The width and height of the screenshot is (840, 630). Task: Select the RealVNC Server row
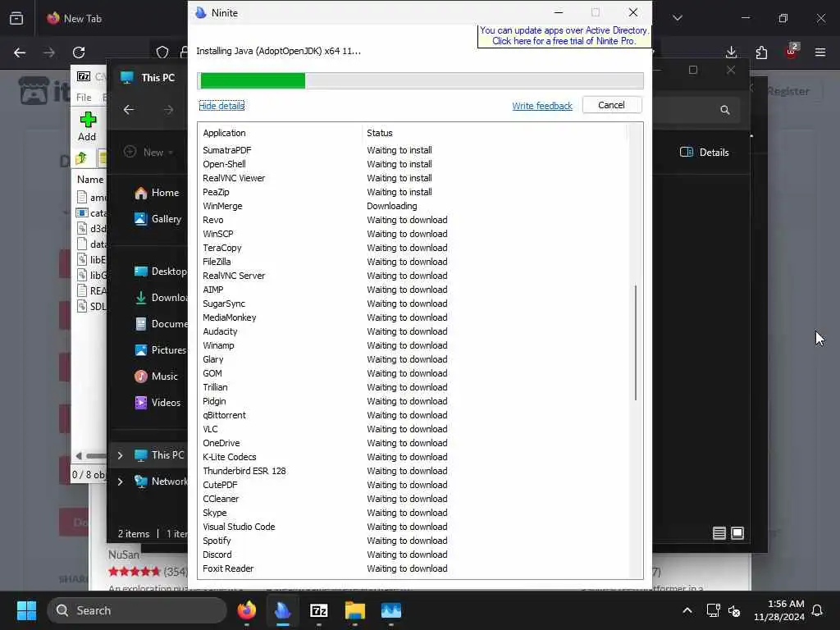point(413,276)
